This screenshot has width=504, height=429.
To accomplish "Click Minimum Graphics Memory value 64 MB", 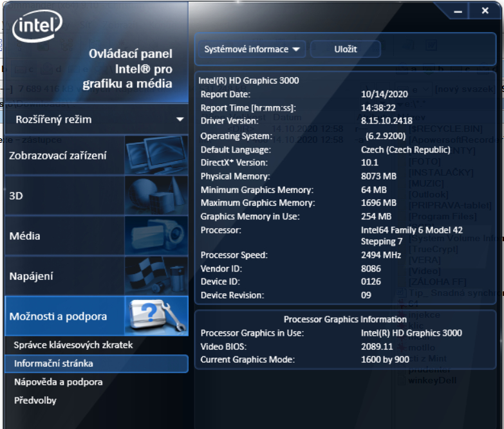I will (x=374, y=190).
